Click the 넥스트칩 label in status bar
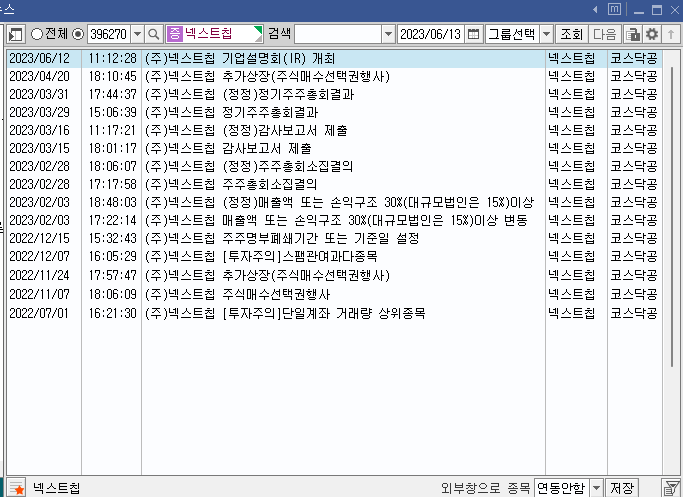 coord(57,488)
